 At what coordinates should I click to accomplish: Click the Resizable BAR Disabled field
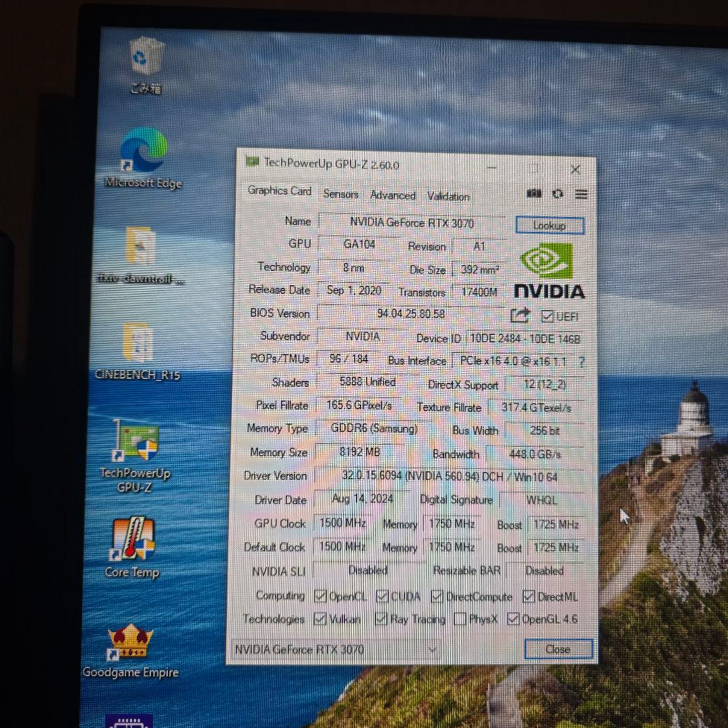pyautogui.click(x=544, y=571)
